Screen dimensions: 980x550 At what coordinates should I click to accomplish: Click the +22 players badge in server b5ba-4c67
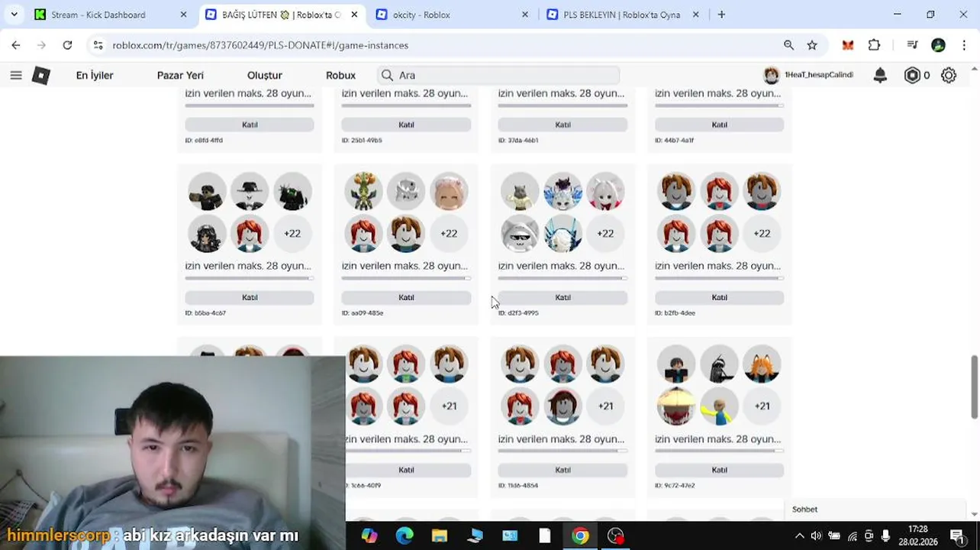tap(292, 234)
